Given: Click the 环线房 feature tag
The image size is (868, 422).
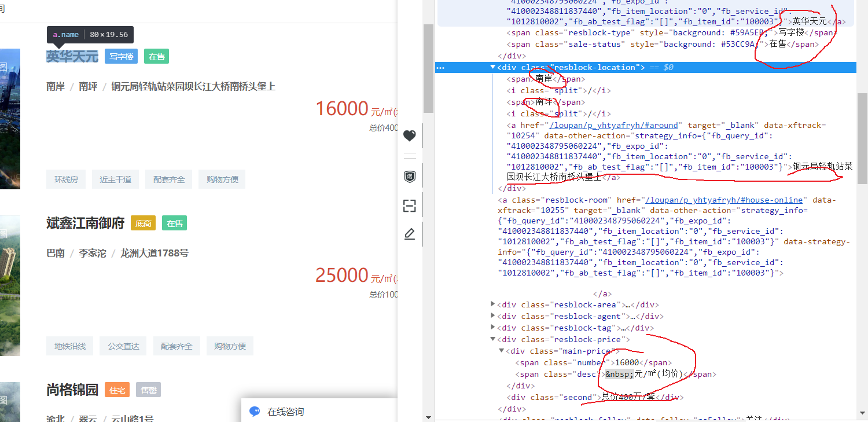Looking at the screenshot, I should pyautogui.click(x=66, y=179).
